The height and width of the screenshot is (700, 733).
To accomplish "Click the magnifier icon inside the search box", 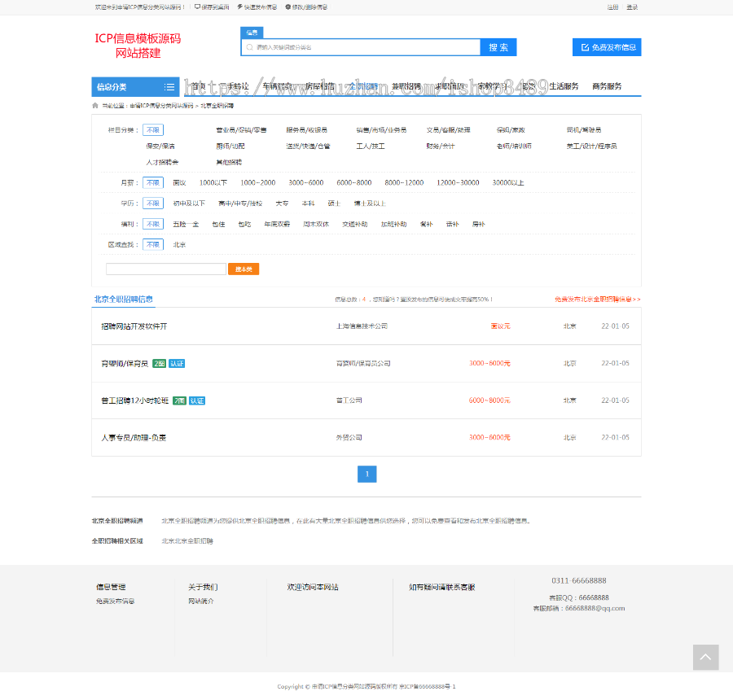I will point(248,47).
